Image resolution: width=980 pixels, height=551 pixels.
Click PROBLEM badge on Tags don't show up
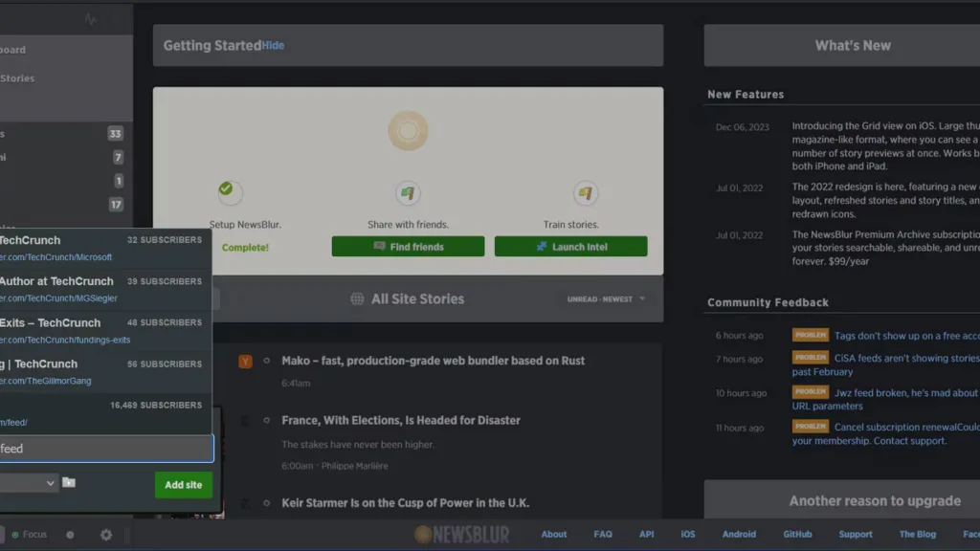tap(810, 335)
